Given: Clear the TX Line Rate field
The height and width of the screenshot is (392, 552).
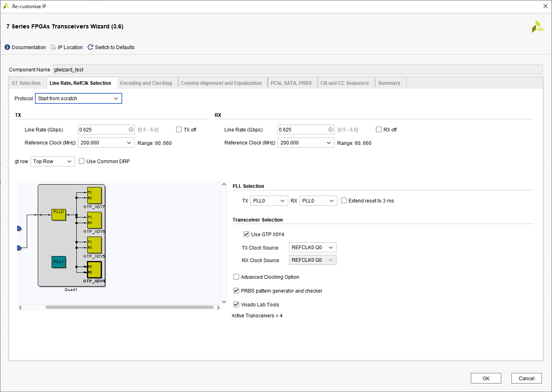Looking at the screenshot, I should [131, 129].
